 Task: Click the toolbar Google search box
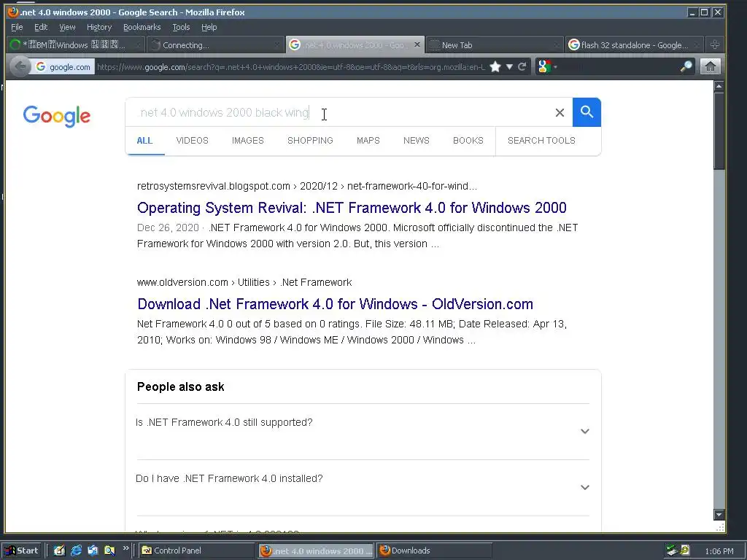click(619, 66)
